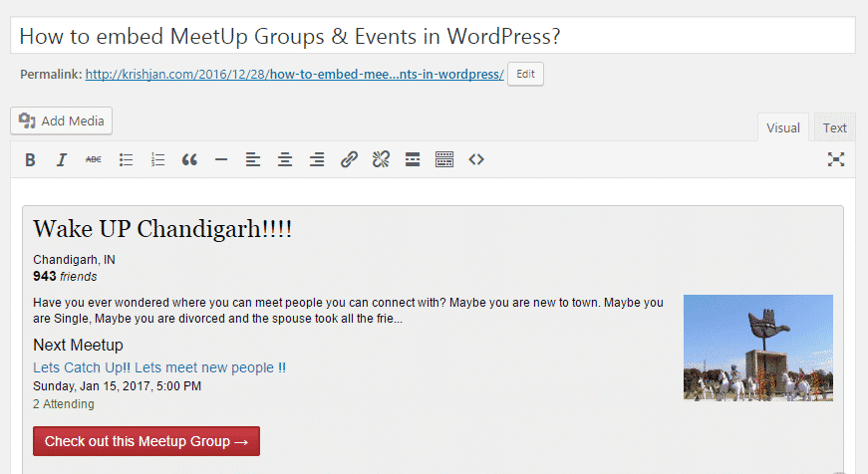This screenshot has width=868, height=474.
Task: Apply strikethrough formatting
Action: 93,160
